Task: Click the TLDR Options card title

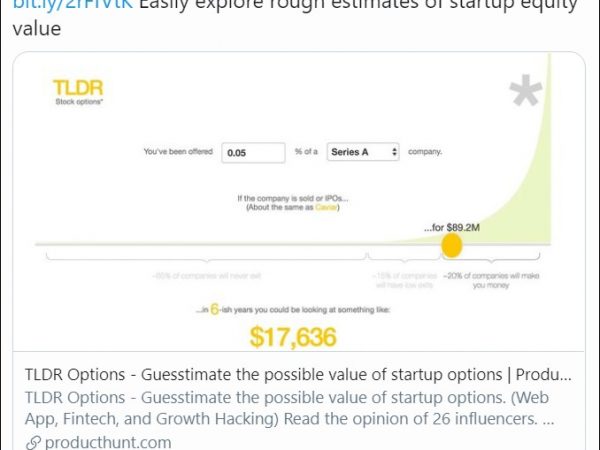Action: click(x=298, y=375)
